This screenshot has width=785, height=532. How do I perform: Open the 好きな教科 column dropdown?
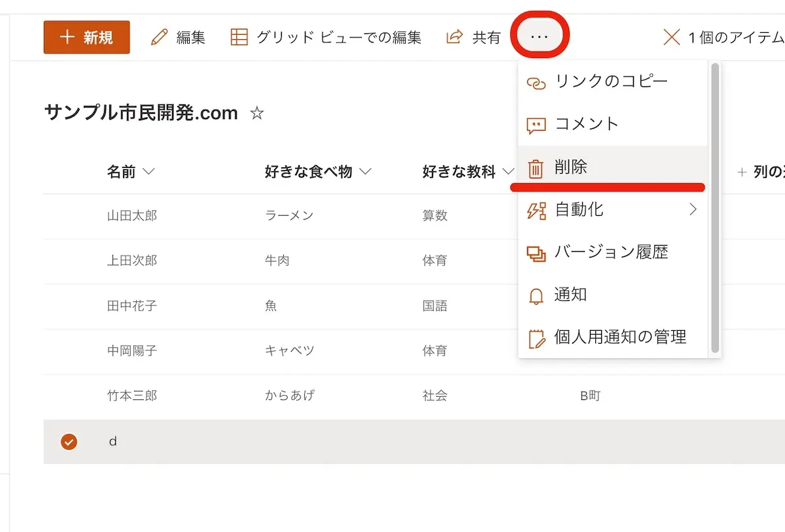[508, 172]
